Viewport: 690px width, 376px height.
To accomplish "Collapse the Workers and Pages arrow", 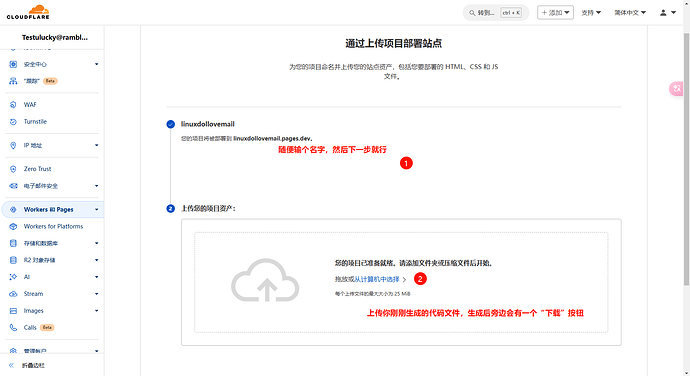I will (96, 210).
